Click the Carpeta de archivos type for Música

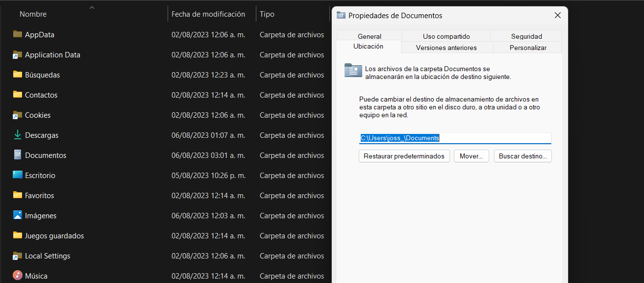tap(292, 276)
